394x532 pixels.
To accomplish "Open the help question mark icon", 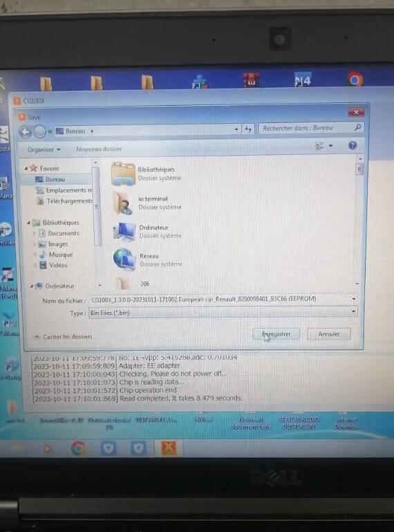I will (x=353, y=145).
